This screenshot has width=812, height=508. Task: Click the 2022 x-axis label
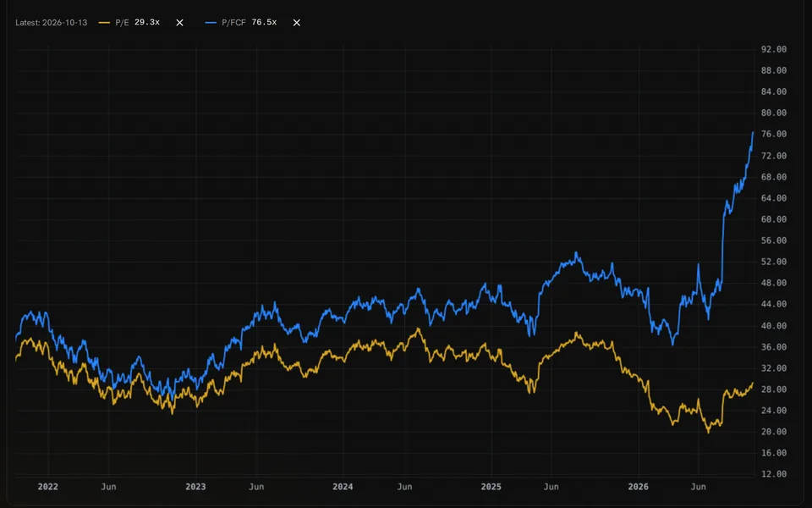pos(48,487)
